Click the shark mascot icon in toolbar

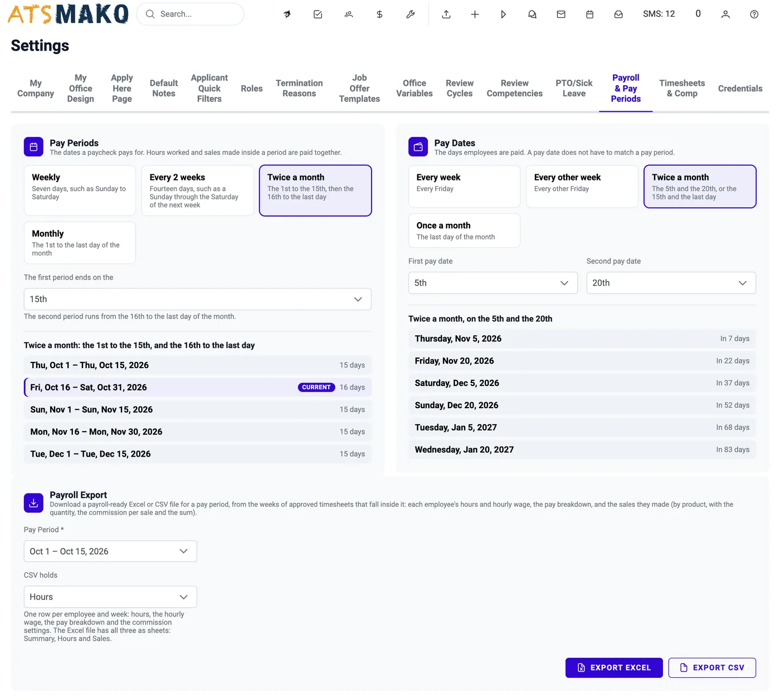pos(287,14)
